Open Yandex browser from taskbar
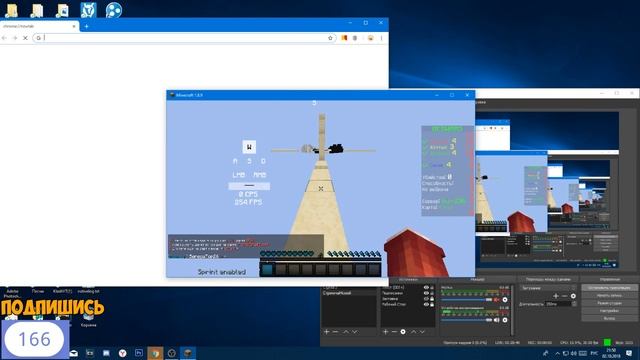The width and height of the screenshot is (640, 360). [x=122, y=353]
